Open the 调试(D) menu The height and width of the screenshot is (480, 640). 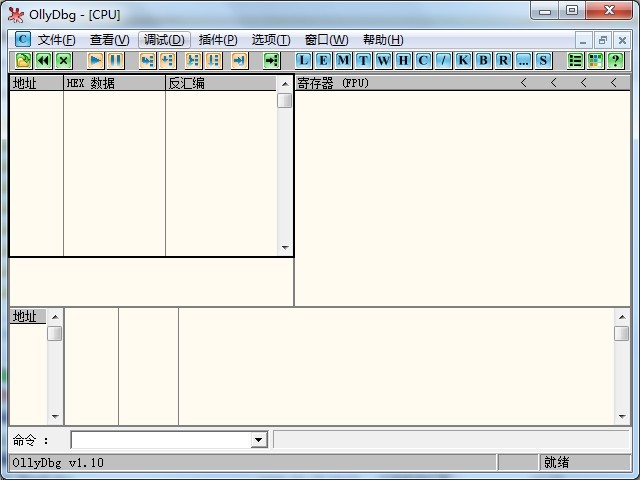(163, 40)
